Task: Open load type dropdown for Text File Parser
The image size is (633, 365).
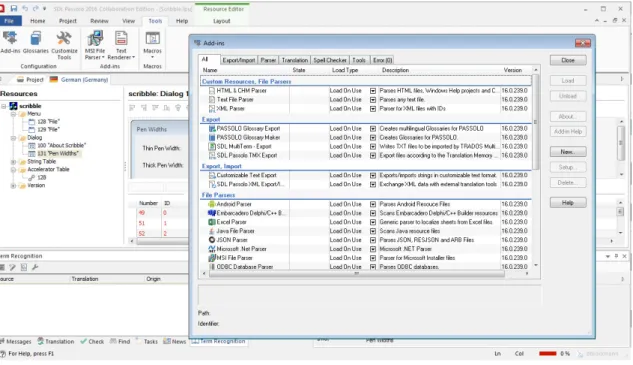Action: 373,100
